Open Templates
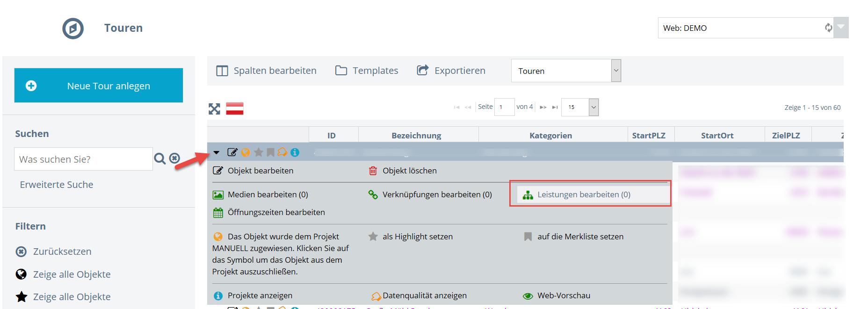 coord(367,71)
